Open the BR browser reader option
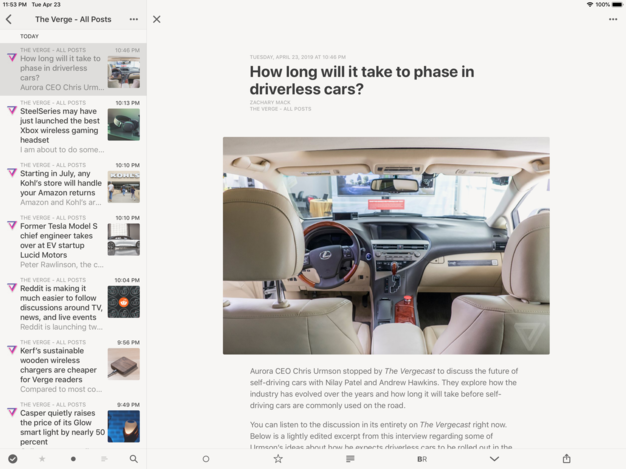The height and width of the screenshot is (469, 626). coord(422,459)
